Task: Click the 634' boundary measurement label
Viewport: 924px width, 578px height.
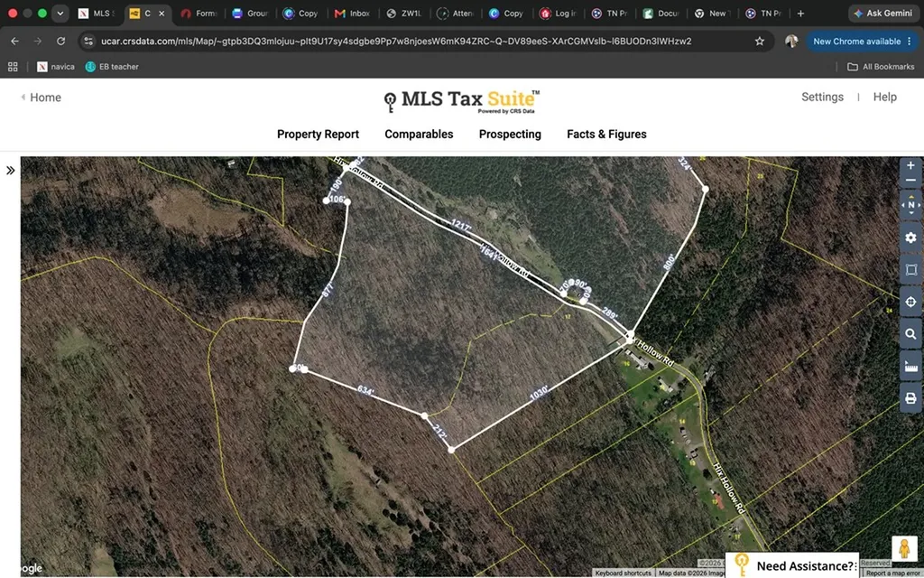Action: click(x=365, y=390)
